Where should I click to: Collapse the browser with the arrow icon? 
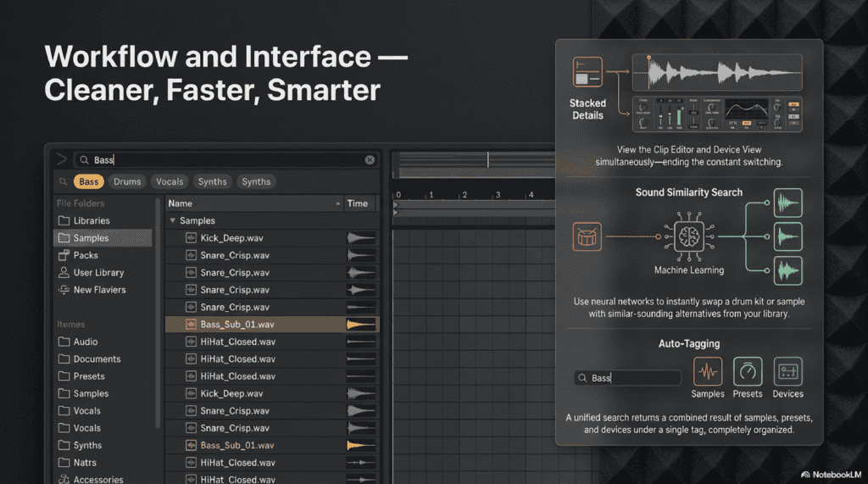click(x=61, y=159)
